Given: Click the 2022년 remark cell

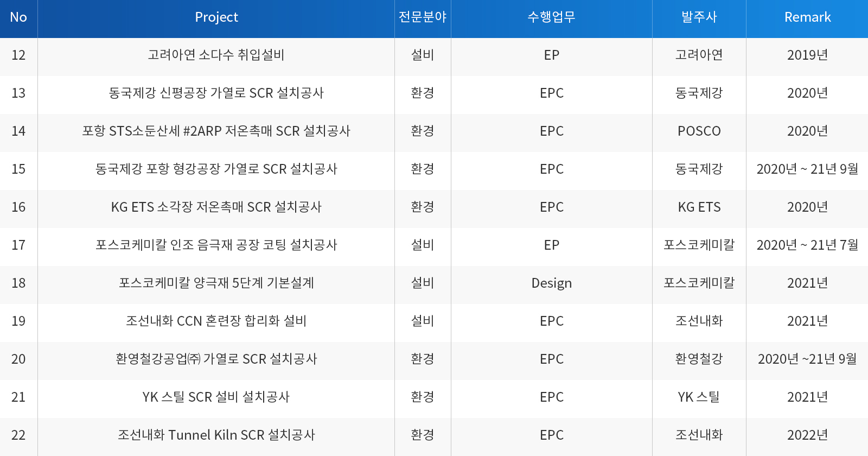Looking at the screenshot, I should 807,435.
